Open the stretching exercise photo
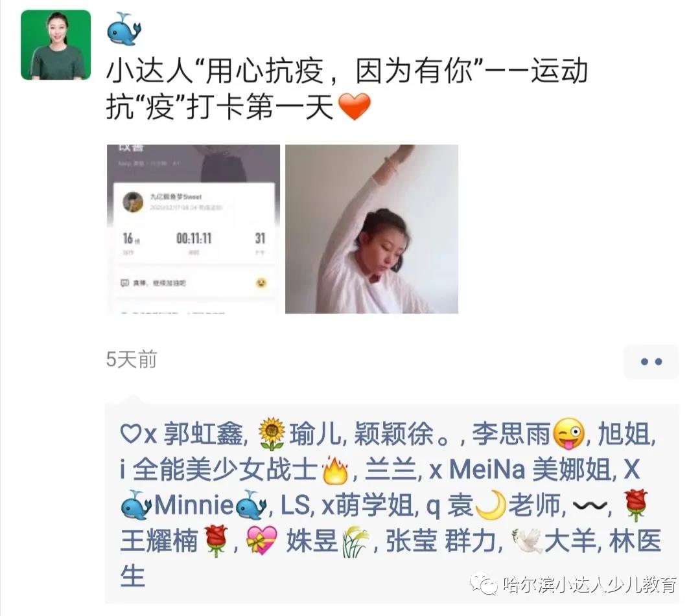 tap(371, 229)
